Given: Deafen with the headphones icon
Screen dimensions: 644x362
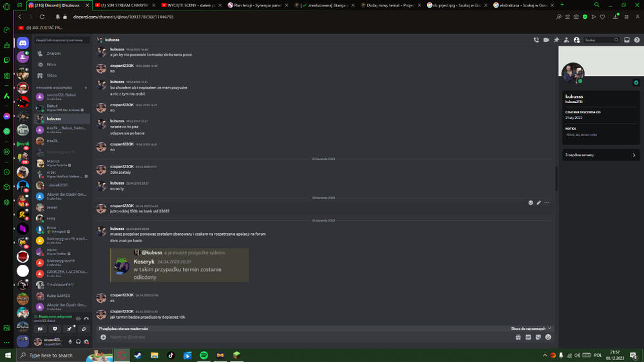Looking at the screenshot, I should [x=79, y=342].
